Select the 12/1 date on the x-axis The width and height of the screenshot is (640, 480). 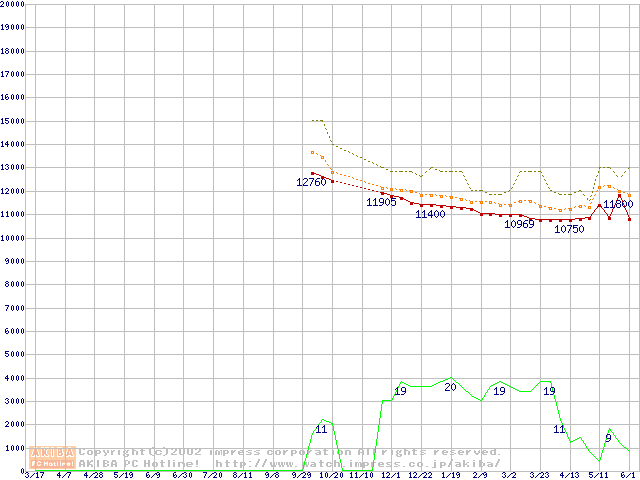pos(390,476)
